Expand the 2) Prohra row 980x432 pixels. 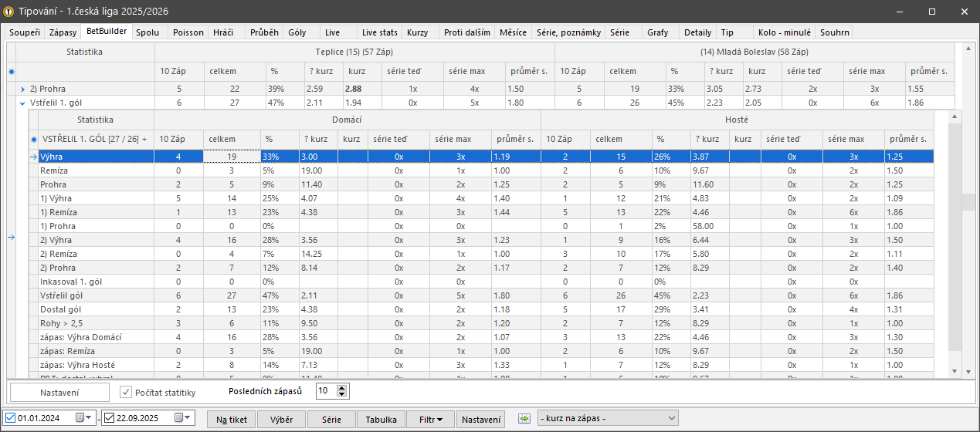22,89
